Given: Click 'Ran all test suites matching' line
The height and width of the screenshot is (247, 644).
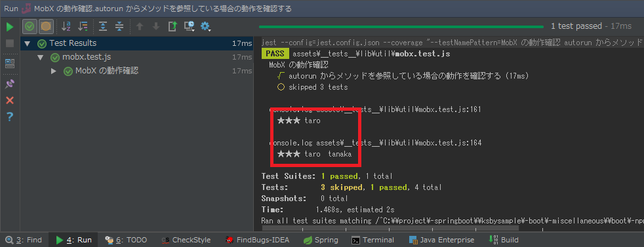Looking at the screenshot, I should 452,221.
